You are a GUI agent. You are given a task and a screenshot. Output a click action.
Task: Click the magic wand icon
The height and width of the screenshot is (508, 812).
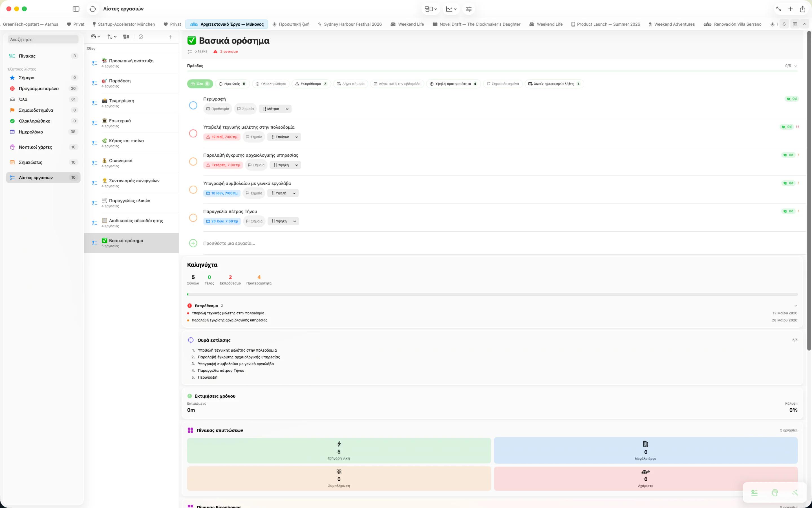(x=795, y=492)
